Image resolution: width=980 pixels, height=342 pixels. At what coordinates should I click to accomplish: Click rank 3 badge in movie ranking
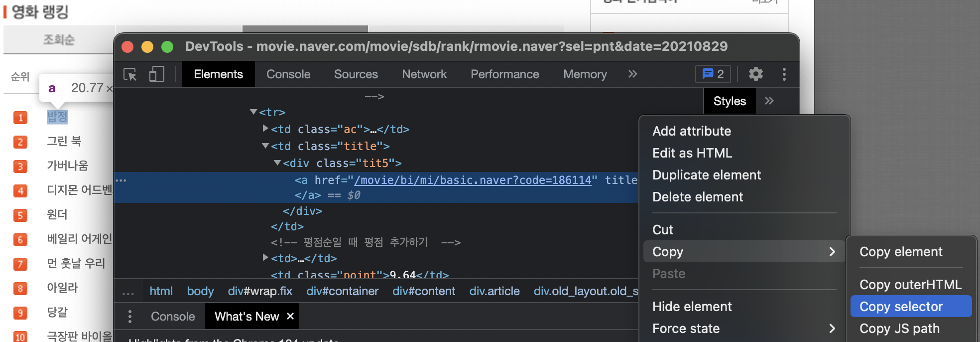(20, 167)
